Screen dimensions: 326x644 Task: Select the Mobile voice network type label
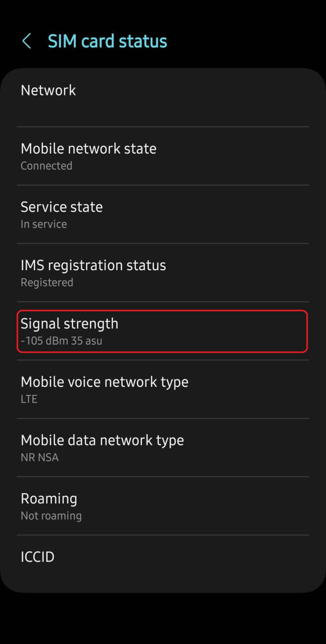(105, 382)
